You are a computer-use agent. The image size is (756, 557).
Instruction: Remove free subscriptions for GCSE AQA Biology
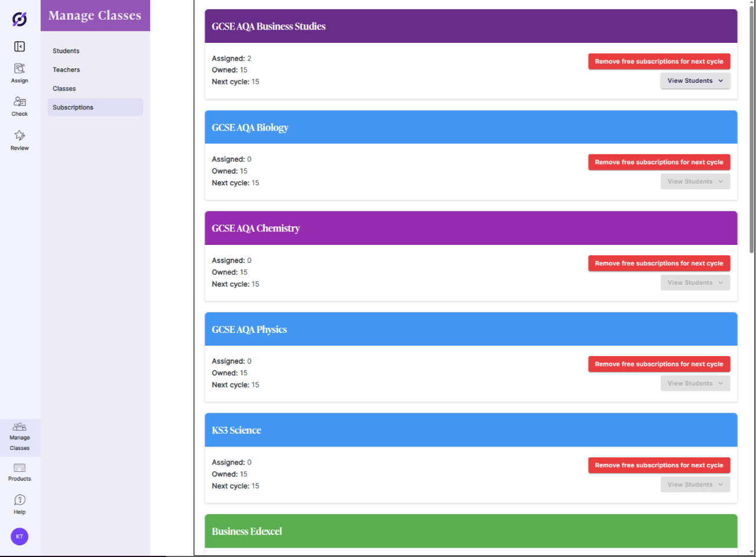click(x=659, y=162)
